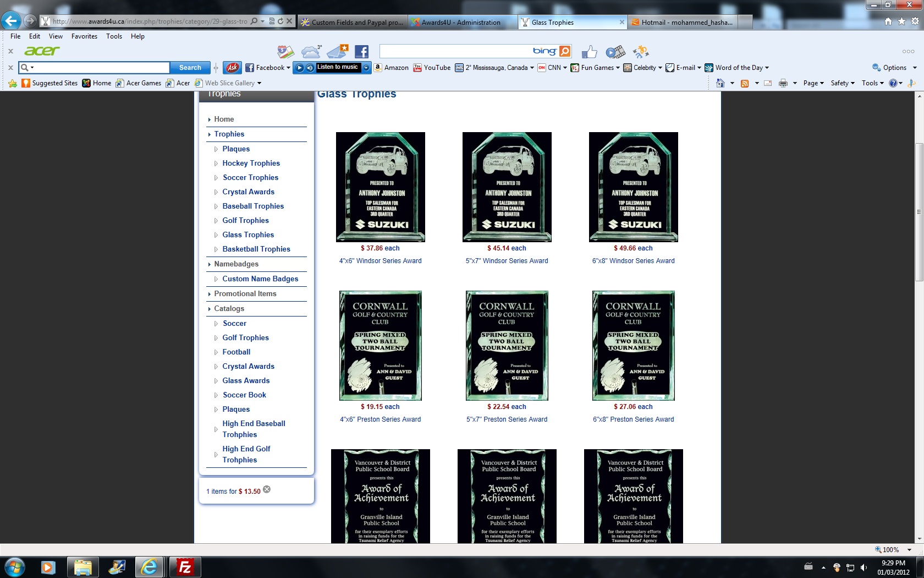Click the Acer toolbar mail envelope icon
Screen dimensions: 924x578
tap(338, 51)
